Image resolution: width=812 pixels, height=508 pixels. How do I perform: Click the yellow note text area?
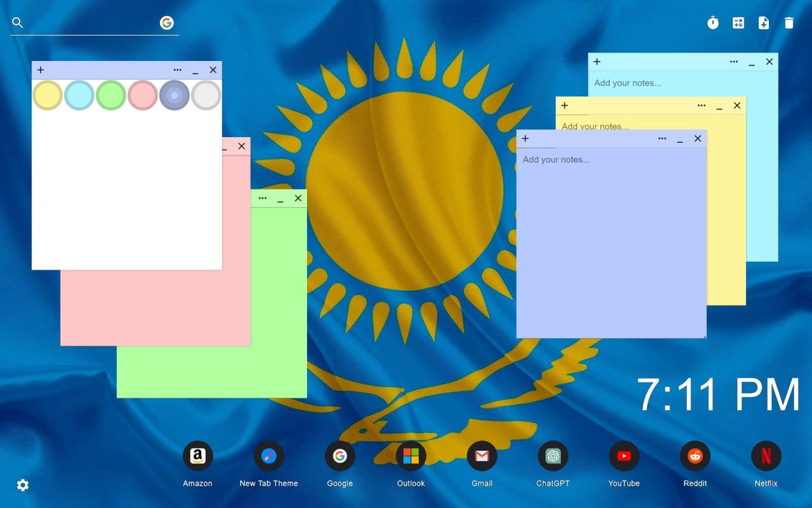pyautogui.click(x=651, y=123)
